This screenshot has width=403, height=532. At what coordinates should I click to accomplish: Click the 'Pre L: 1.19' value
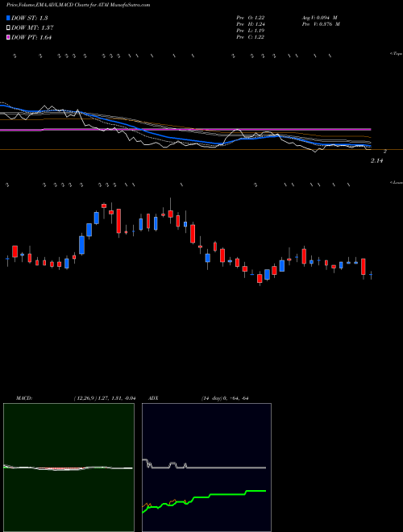pos(251,31)
